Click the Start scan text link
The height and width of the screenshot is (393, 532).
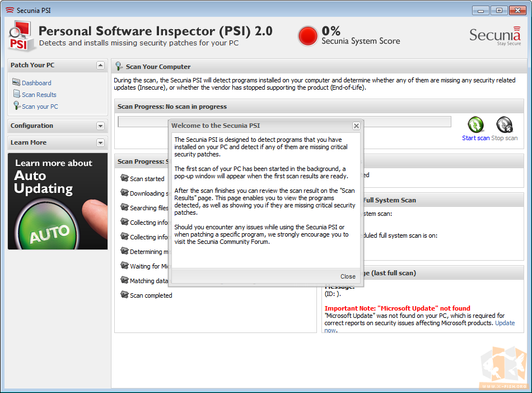(475, 138)
